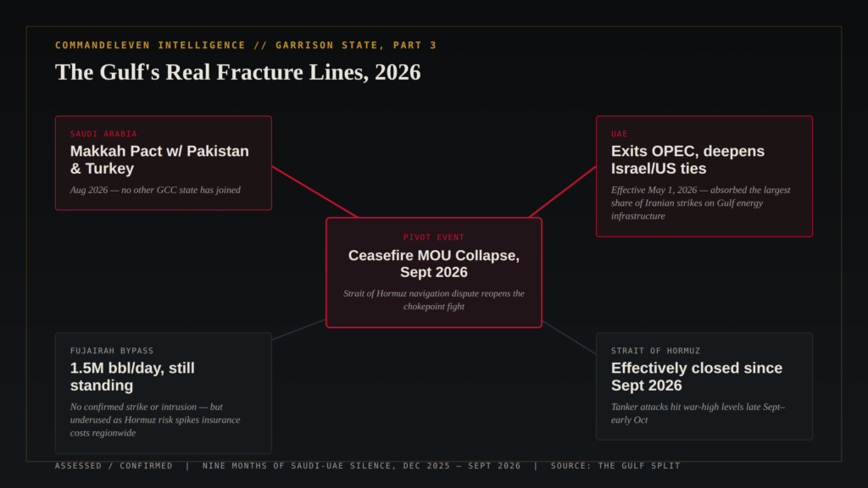Click the title 'The Gulf's Real Fracture Lines, 2026'
868x488 pixels.
(237, 73)
